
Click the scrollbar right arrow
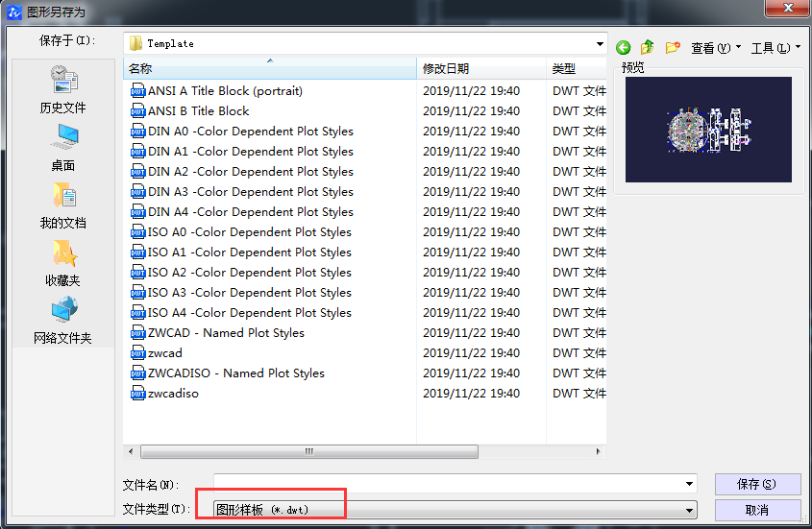click(x=598, y=452)
